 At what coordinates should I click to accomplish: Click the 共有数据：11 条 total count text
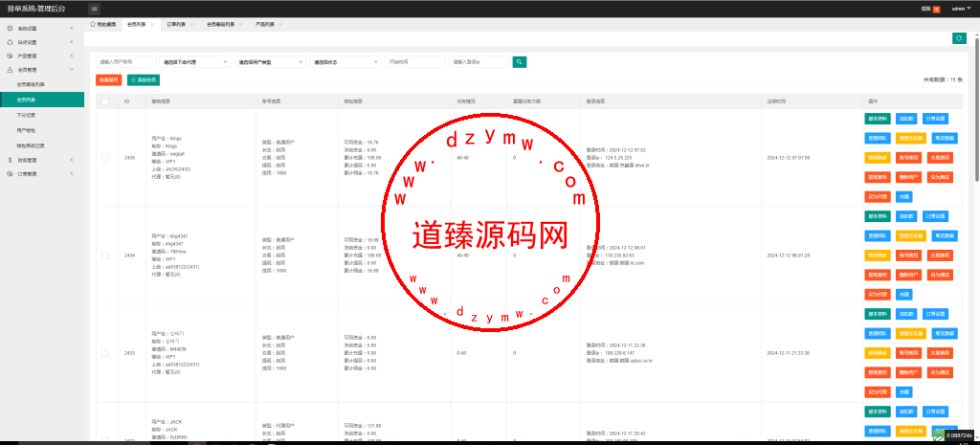(x=943, y=80)
